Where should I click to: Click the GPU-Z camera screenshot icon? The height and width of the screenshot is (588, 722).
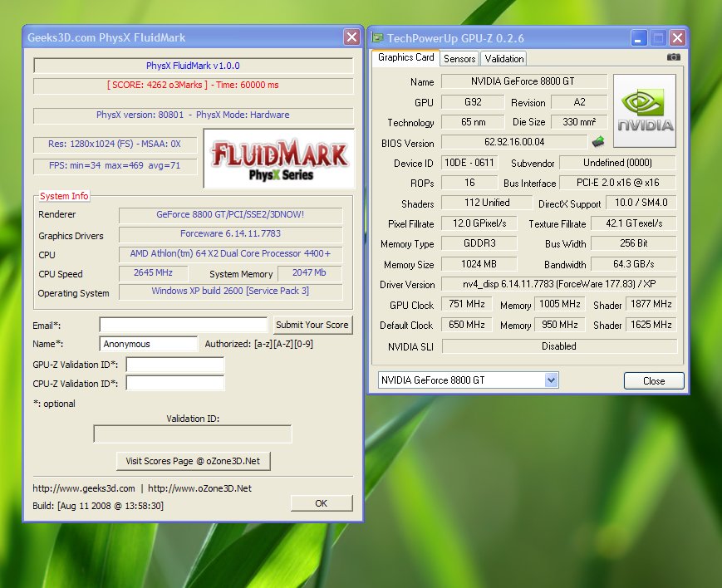pyautogui.click(x=673, y=57)
